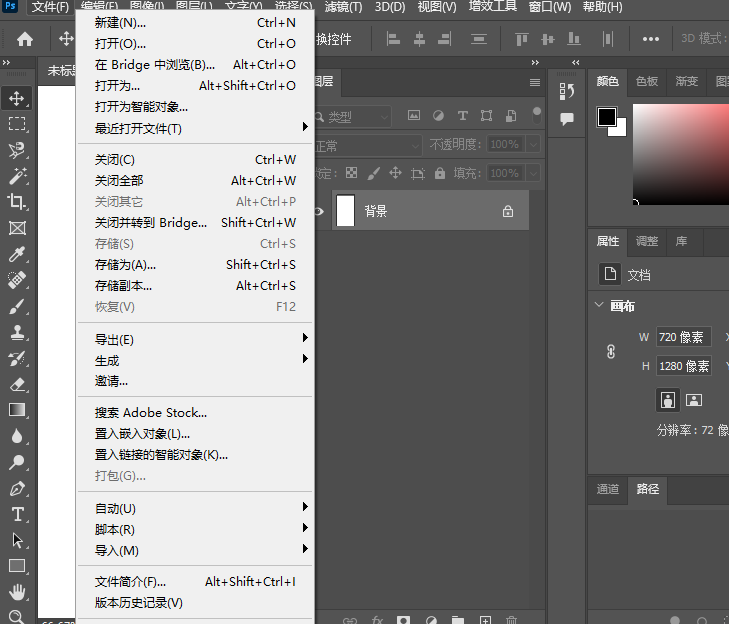
Task: Toggle the type layer filter icon
Action: pyautogui.click(x=462, y=115)
